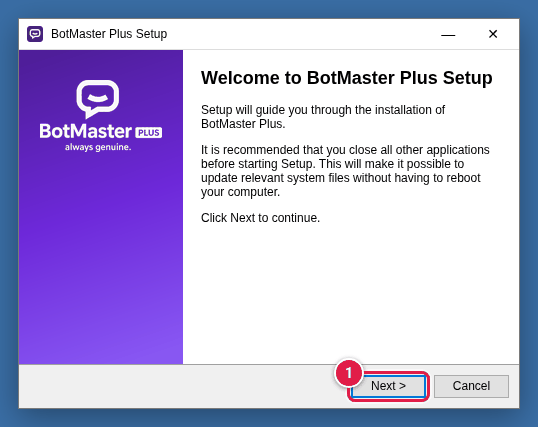Image resolution: width=538 pixels, height=427 pixels.
Task: Click the chat bubble logo in the purple panel
Action: tap(98, 99)
